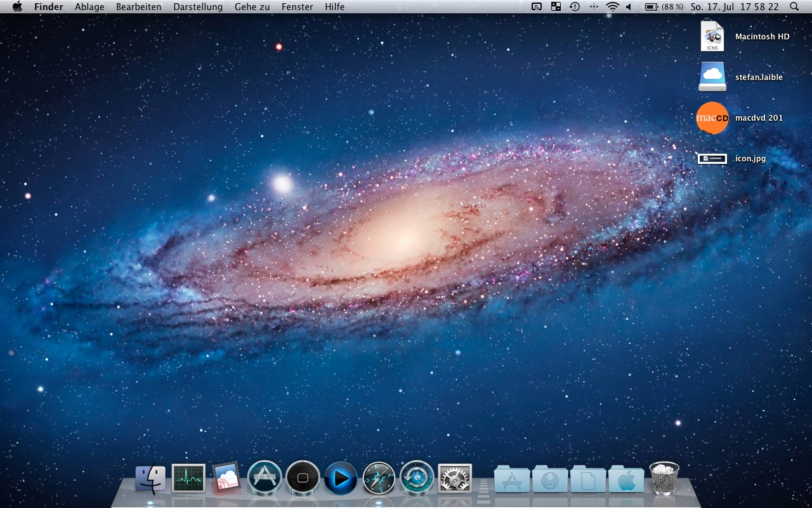Expand the Downloads folder stack
The image size is (812, 508).
[550, 479]
